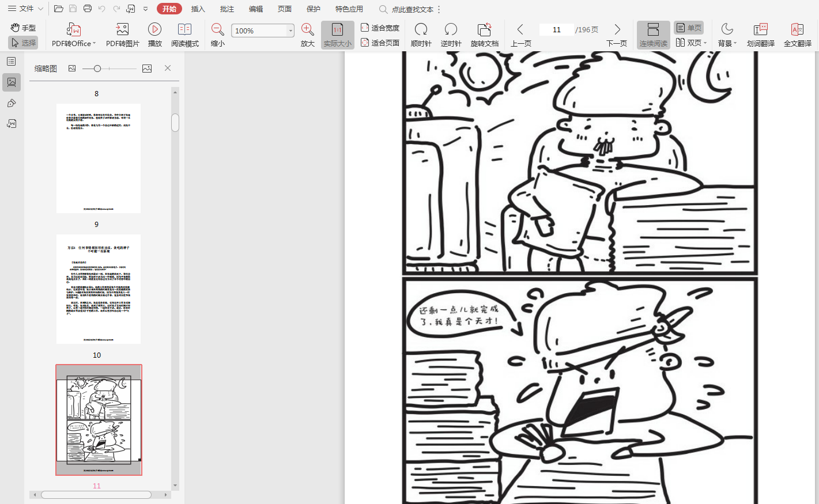
Task: Click the page number field showing 11
Action: tap(557, 29)
